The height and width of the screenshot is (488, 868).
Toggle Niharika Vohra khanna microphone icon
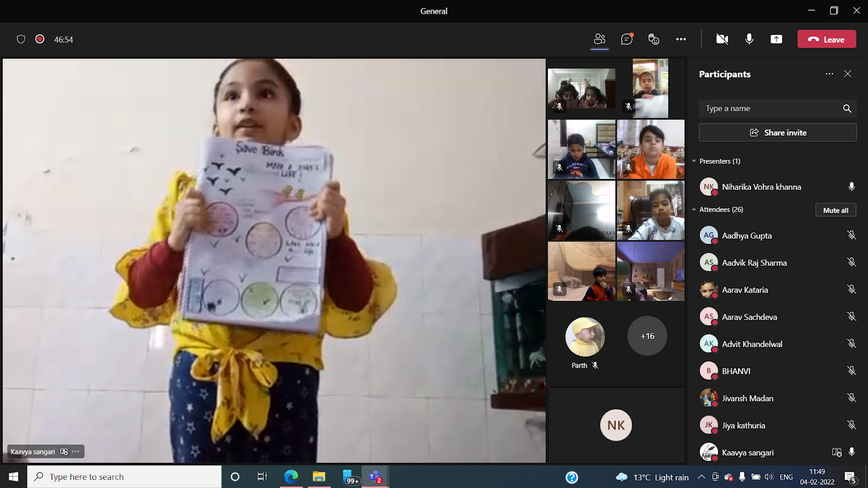click(x=852, y=187)
